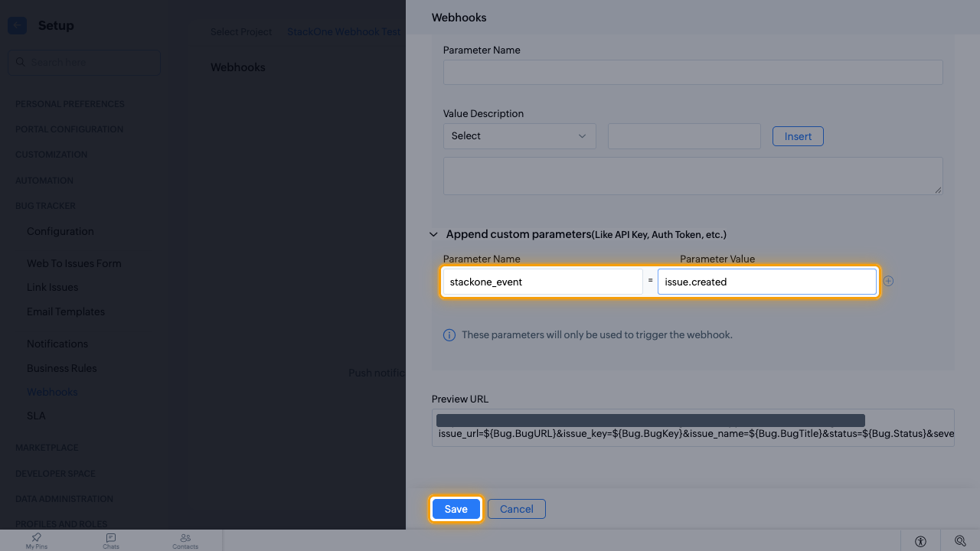This screenshot has width=980, height=551.
Task: Expand Personal Preferences section
Action: pyautogui.click(x=70, y=104)
